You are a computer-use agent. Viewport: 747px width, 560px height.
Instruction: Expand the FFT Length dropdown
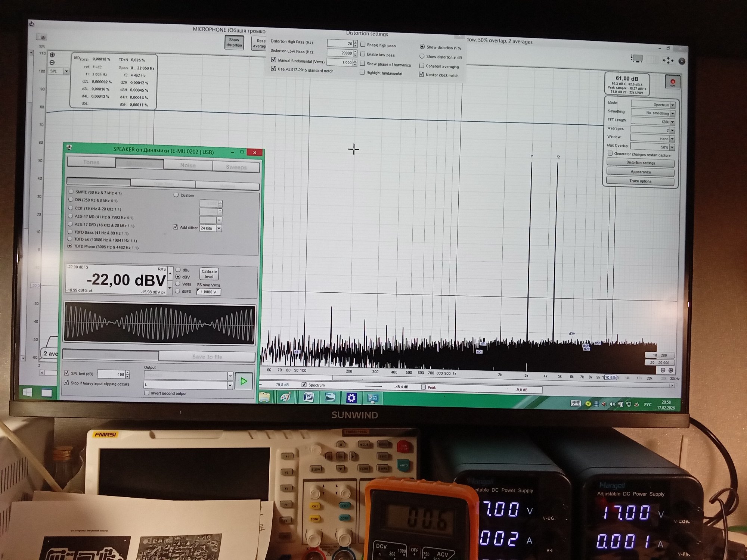click(672, 122)
